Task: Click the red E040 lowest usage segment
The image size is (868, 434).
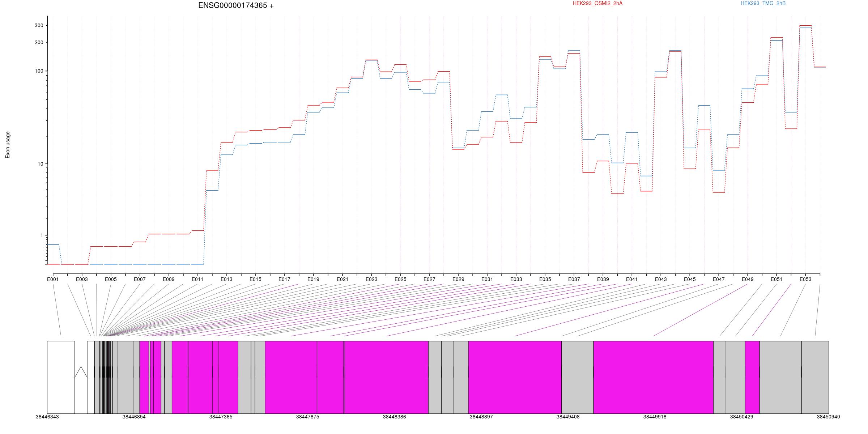Action: coord(617,194)
